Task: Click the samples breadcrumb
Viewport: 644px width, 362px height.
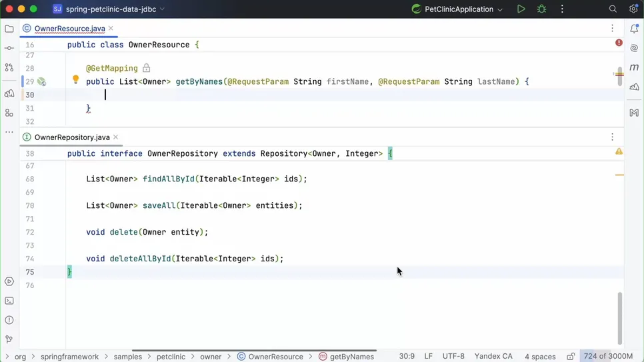Action: click(128, 357)
